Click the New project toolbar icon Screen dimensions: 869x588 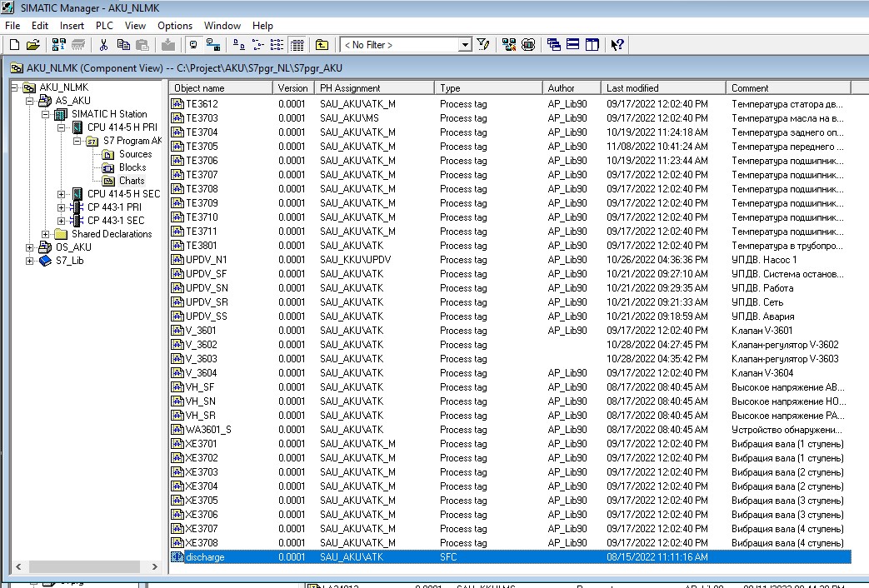coord(14,45)
